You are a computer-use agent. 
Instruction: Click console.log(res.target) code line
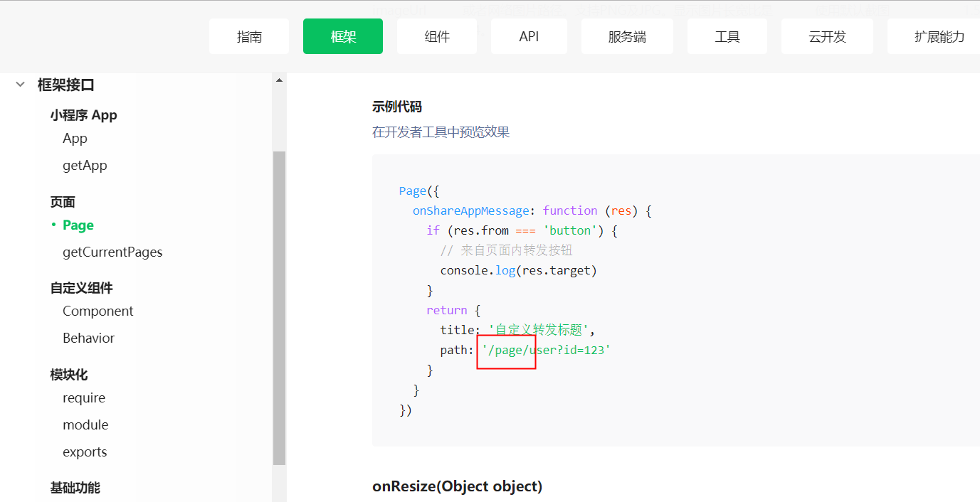pyautogui.click(x=518, y=270)
